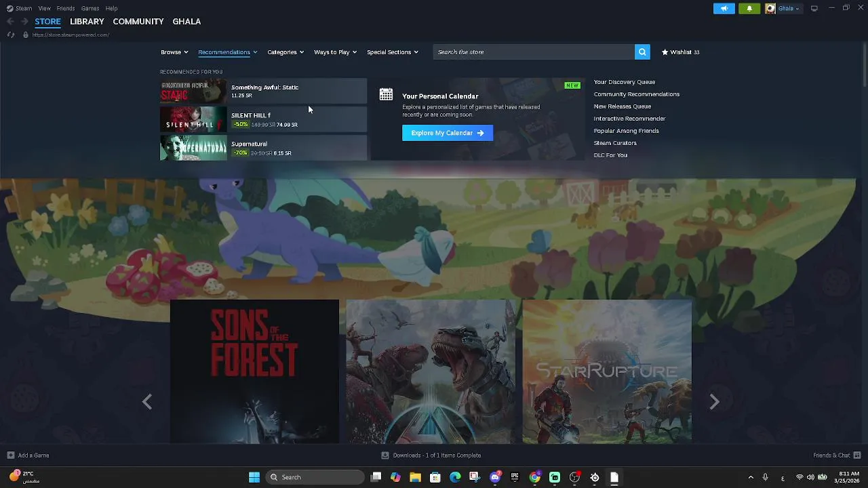
Task: Open the Help menu
Action: pyautogui.click(x=111, y=8)
